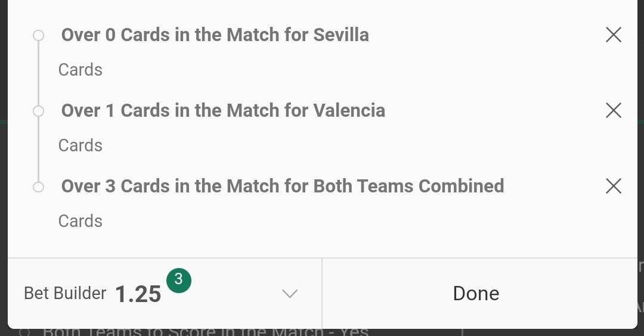The width and height of the screenshot is (644, 336).
Task: Click the 1.25 Bet Builder odds
Action: click(138, 294)
